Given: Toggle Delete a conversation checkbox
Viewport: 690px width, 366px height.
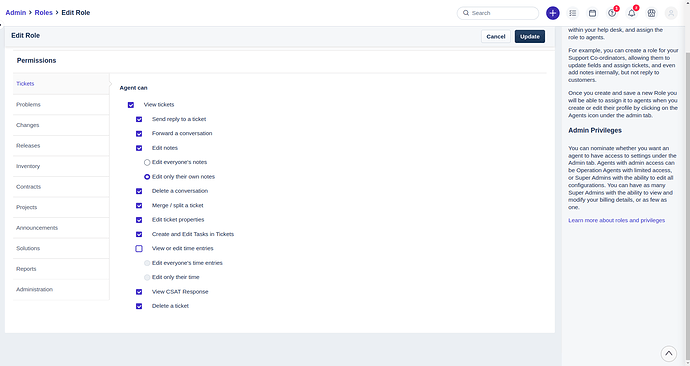Looking at the screenshot, I should point(139,191).
